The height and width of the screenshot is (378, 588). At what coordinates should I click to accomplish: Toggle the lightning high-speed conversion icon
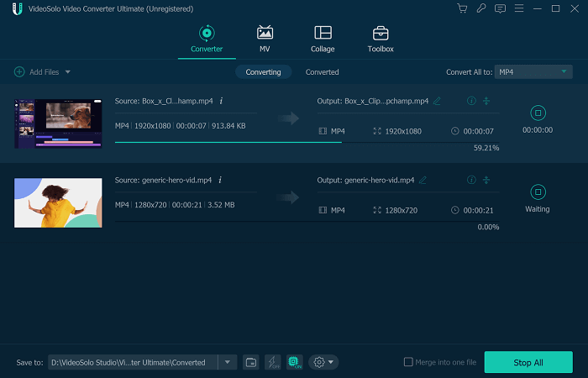pos(273,362)
